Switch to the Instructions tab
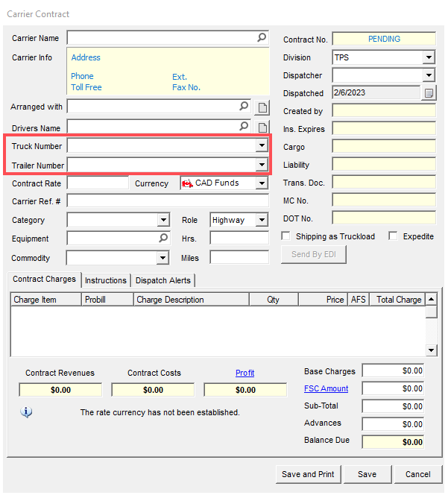Viewport: 448px width, 495px height. pos(105,280)
